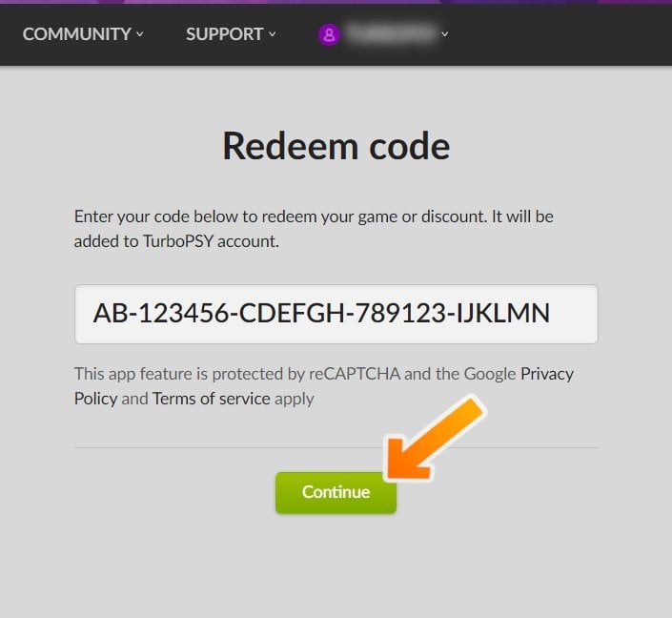Screen dimensions: 672x618
Task: Click the blurred account username
Action: (391, 34)
